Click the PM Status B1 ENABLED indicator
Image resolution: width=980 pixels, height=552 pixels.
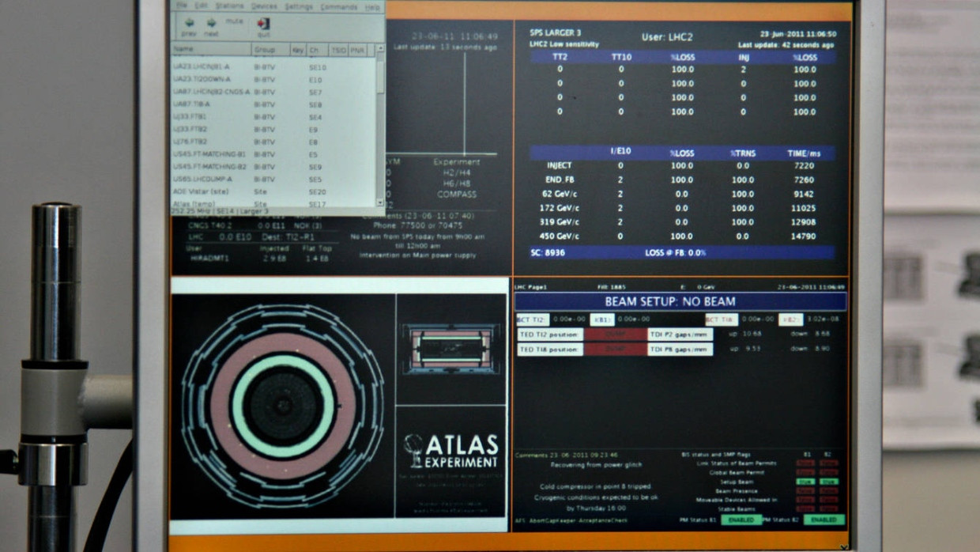[741, 519]
